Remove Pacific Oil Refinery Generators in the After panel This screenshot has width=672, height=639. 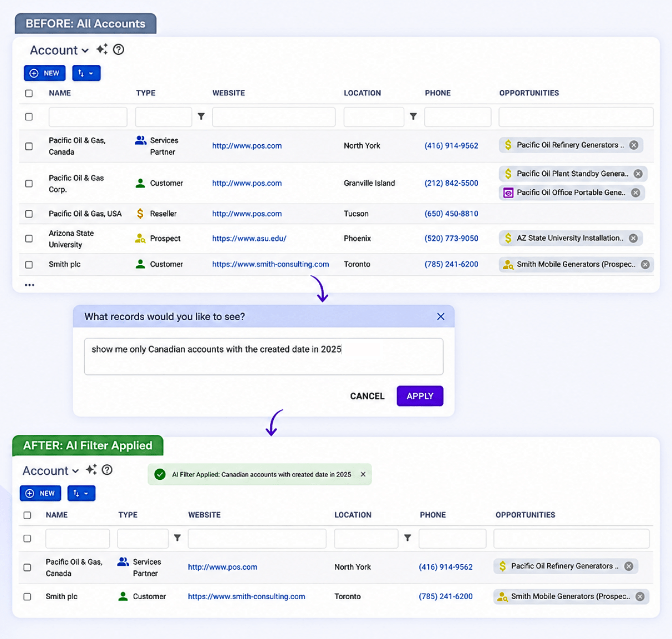[x=629, y=566]
